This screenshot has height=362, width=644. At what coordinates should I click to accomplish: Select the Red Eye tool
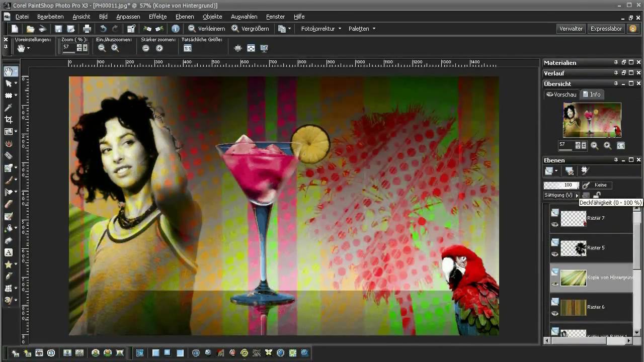9,144
